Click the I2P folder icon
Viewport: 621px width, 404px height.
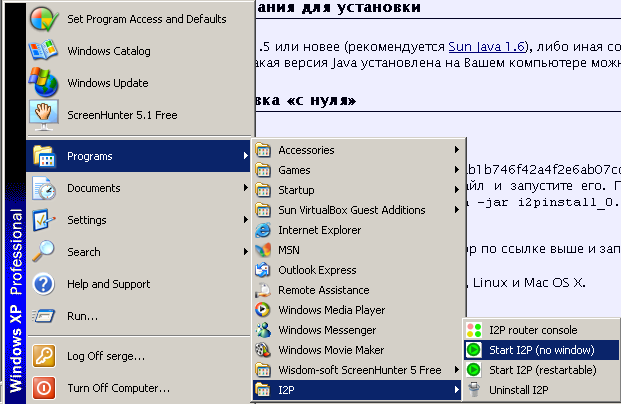(263, 390)
